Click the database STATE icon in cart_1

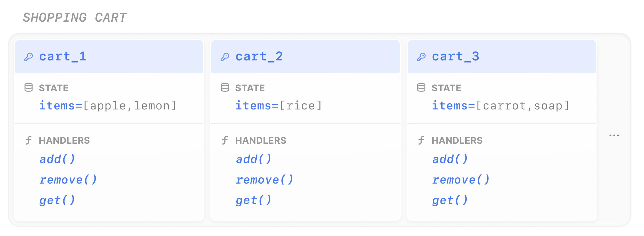[29, 88]
